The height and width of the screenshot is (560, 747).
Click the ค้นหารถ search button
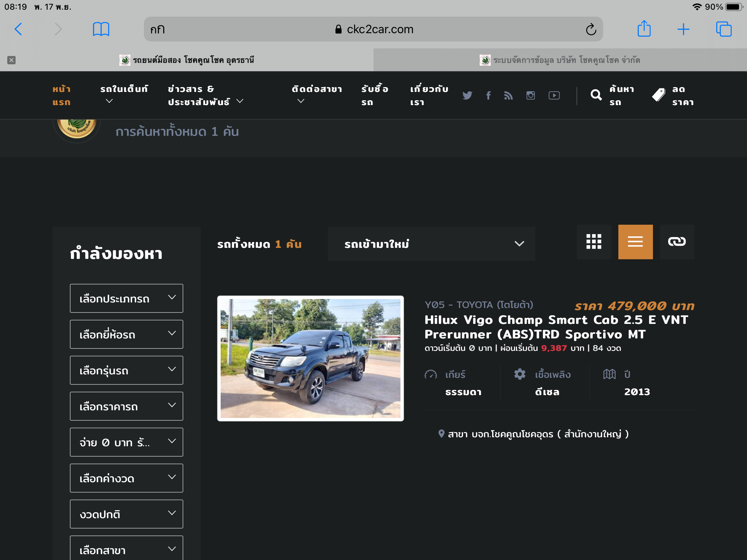(612, 95)
